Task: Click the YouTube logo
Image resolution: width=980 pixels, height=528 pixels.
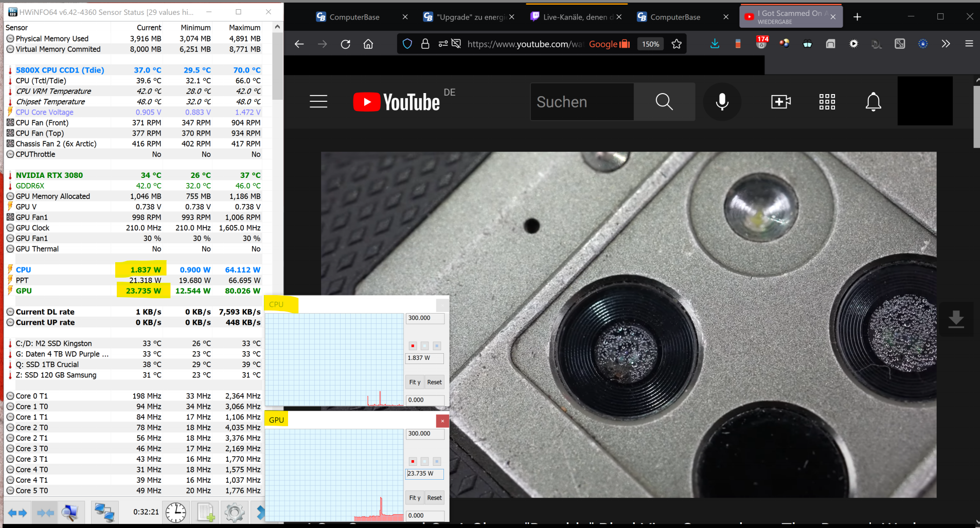Action: coord(397,102)
